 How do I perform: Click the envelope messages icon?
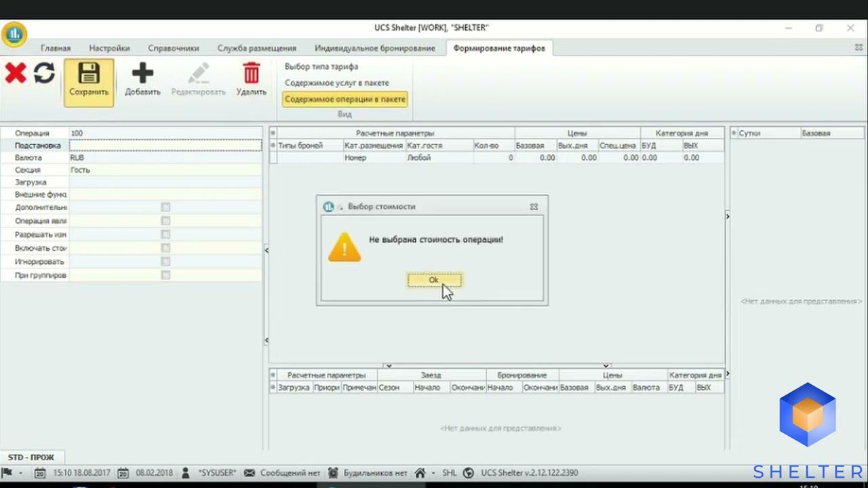(249, 472)
